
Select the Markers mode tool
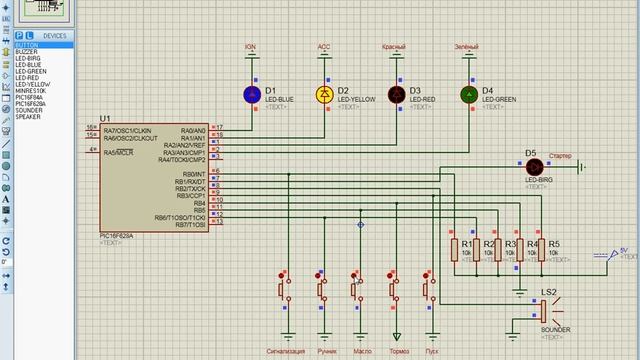(x=6, y=221)
